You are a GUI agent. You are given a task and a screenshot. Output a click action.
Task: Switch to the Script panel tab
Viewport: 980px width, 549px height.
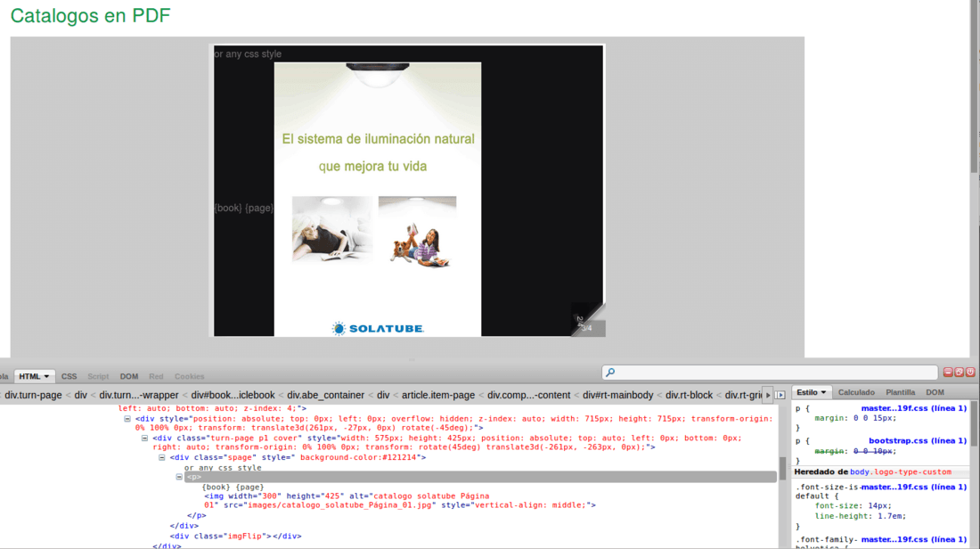point(98,376)
